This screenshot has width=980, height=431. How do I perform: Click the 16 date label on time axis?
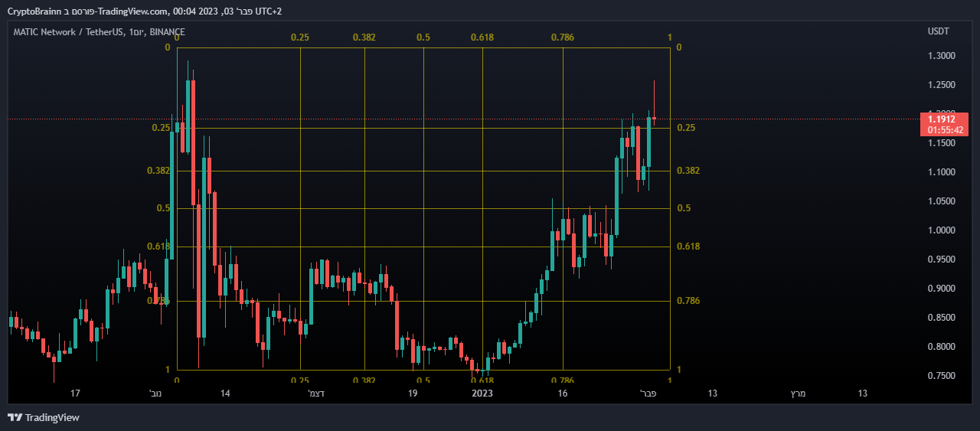563,393
